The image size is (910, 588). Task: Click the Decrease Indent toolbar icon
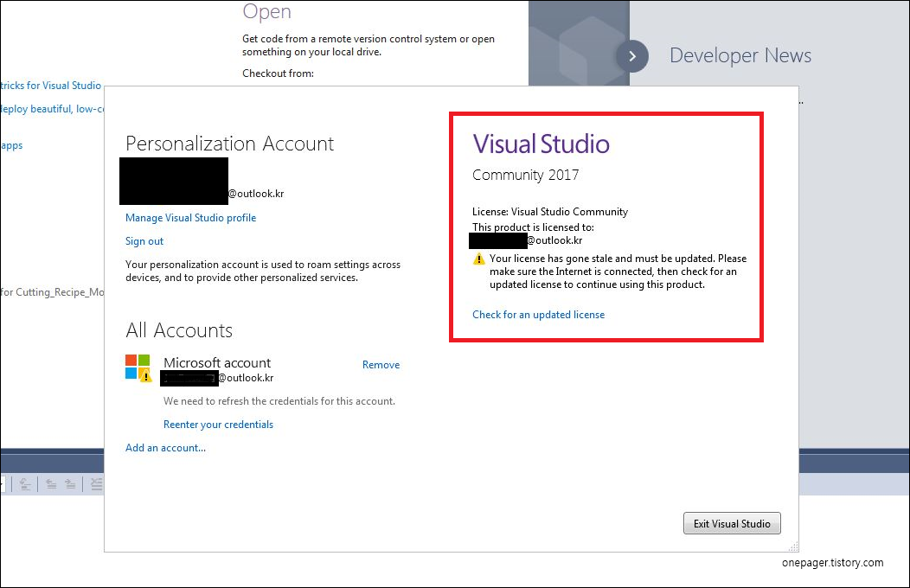[x=51, y=483]
